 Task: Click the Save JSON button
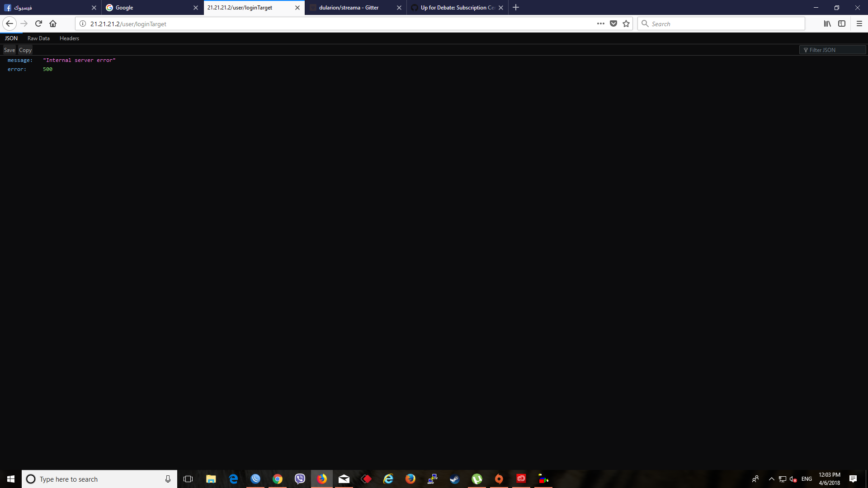point(9,50)
